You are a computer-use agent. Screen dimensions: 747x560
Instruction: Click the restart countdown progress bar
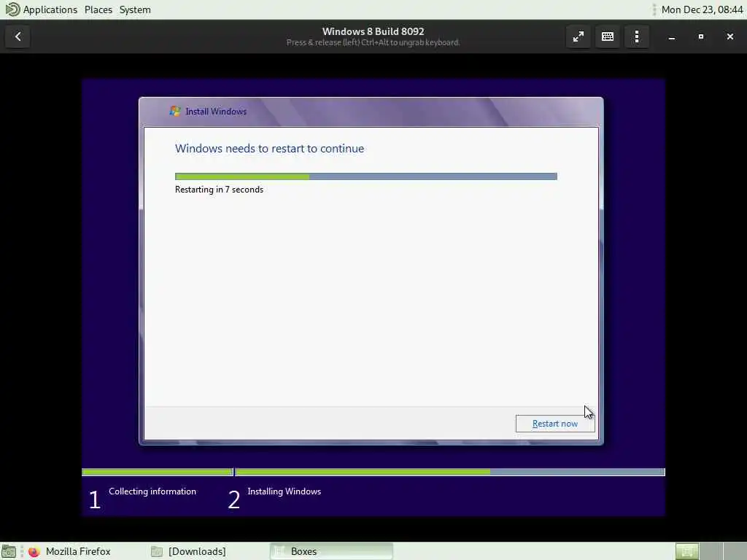pos(366,176)
